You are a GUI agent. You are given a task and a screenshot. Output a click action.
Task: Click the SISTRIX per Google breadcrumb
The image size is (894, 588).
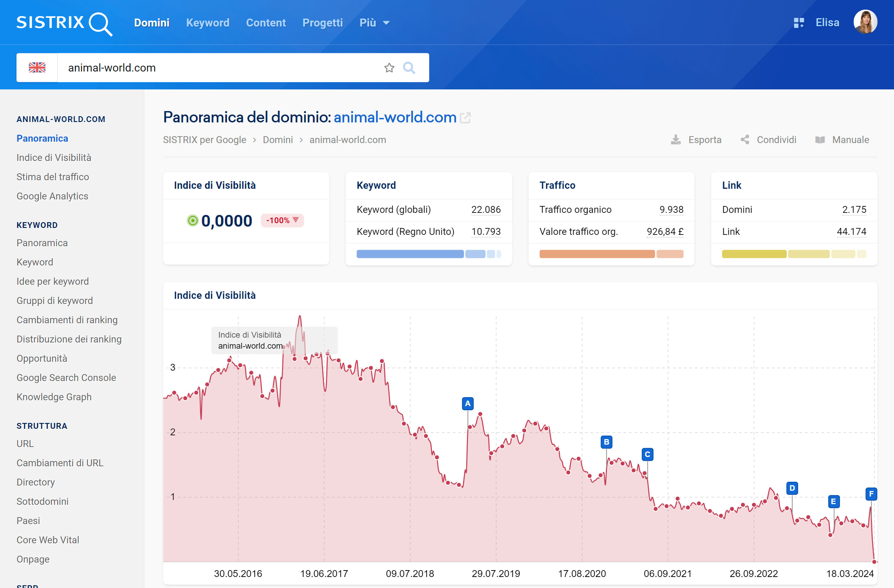204,140
